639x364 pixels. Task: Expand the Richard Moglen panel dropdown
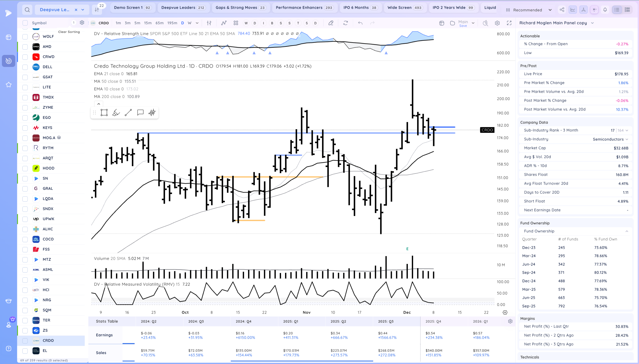pyautogui.click(x=592, y=23)
